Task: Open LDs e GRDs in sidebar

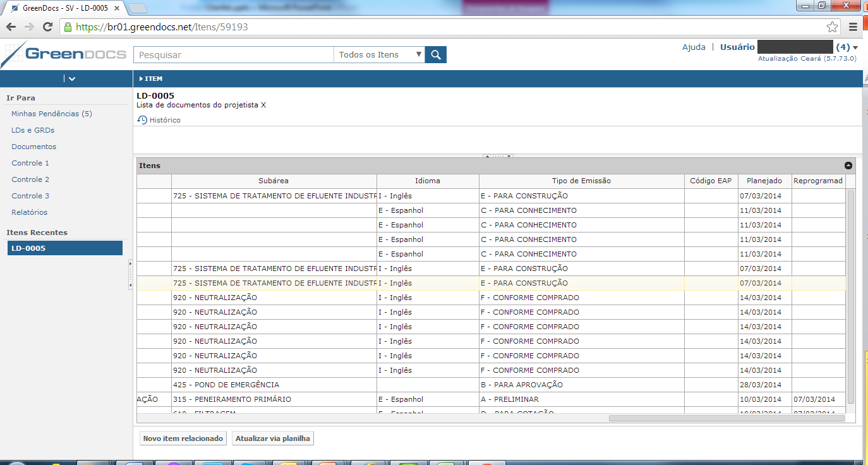Action: tap(33, 130)
